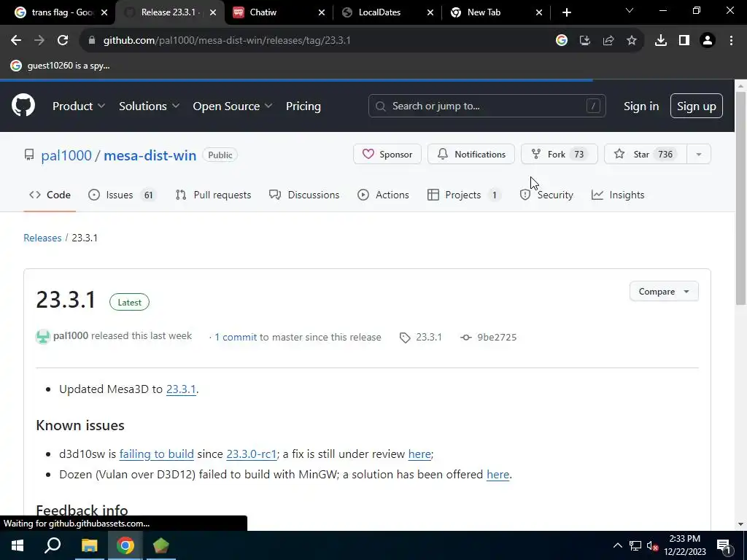Screen dimensions: 747x560
Task: Close the Chatiw tab
Action: tap(322, 12)
